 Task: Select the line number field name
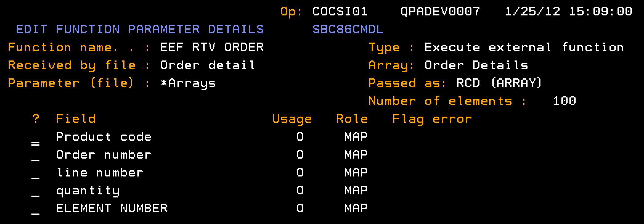pyautogui.click(x=100, y=172)
